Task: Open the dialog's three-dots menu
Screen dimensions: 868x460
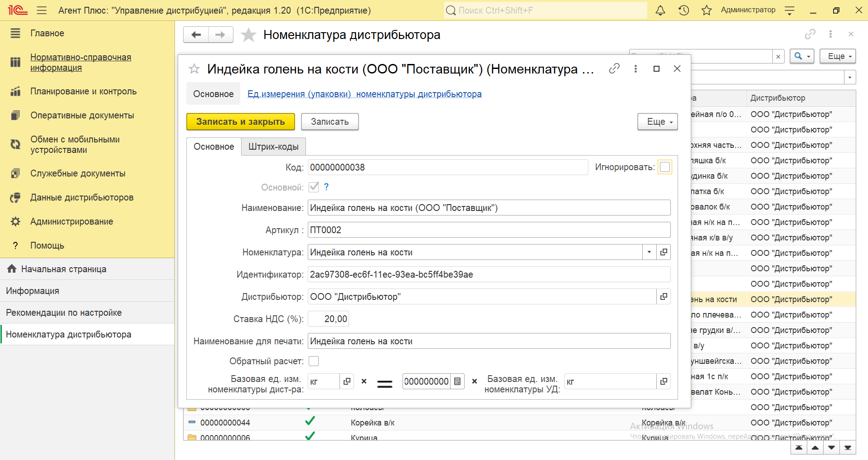Action: (x=635, y=69)
